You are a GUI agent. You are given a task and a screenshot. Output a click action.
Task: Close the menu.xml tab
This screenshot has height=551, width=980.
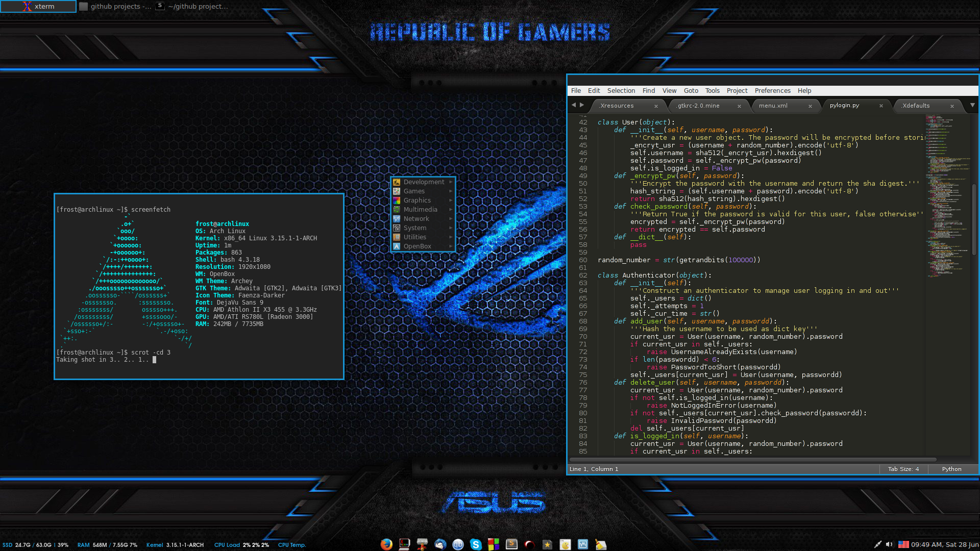point(810,106)
